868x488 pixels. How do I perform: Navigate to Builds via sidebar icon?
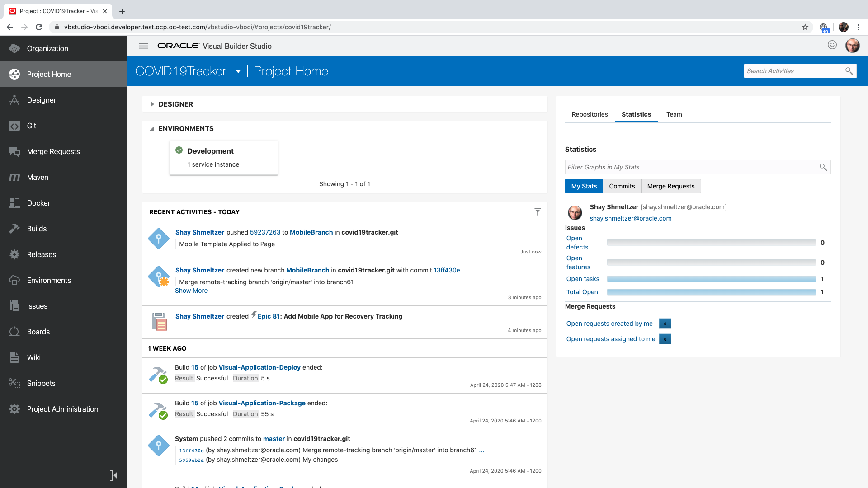14,229
